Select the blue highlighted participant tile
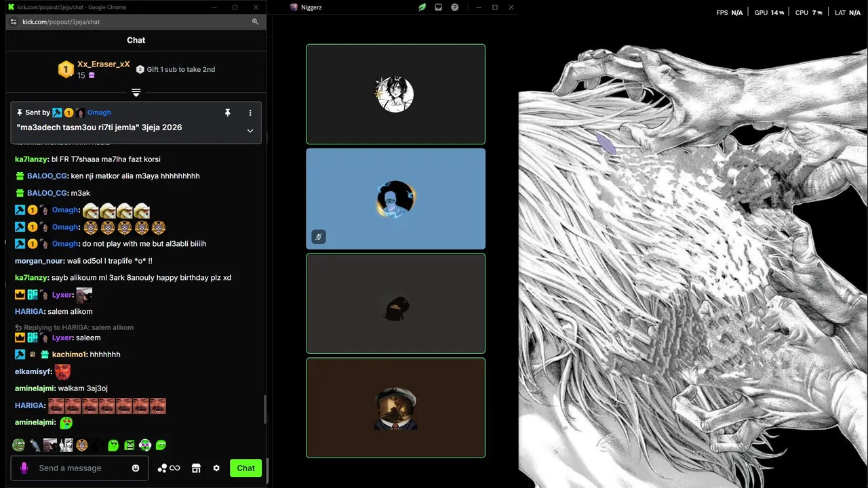 point(396,199)
